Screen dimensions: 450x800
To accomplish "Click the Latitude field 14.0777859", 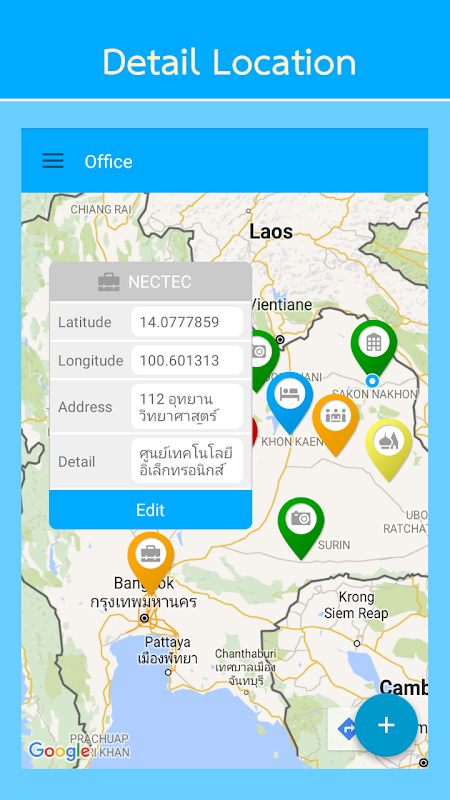I will pyautogui.click(x=187, y=322).
